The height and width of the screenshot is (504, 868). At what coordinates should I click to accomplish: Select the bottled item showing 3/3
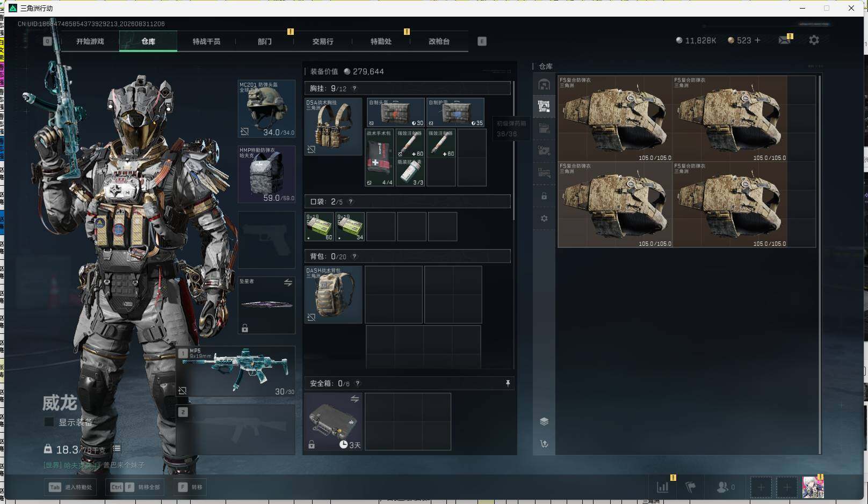tap(411, 172)
